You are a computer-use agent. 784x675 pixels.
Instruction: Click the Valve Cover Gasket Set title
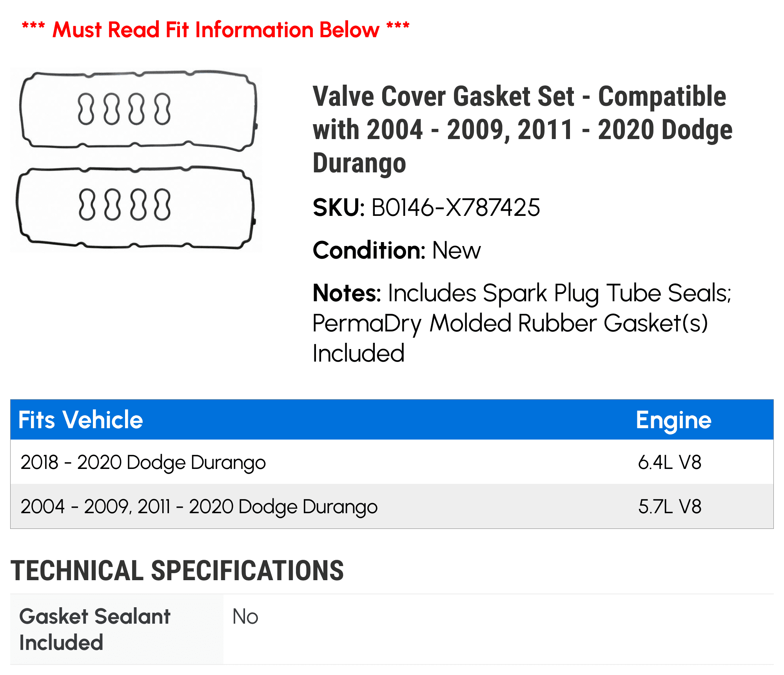(523, 129)
